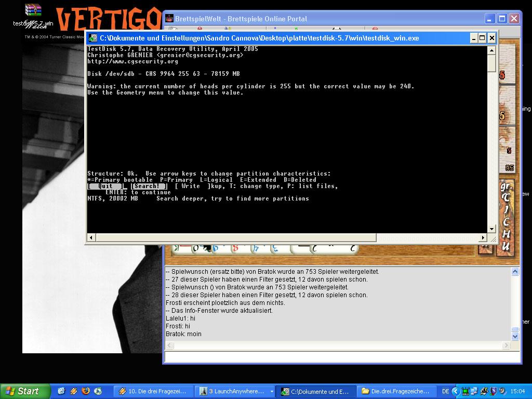This screenshot has height=399, width=532.
Task: Expand hidden tray icons chevron
Action: click(x=456, y=391)
